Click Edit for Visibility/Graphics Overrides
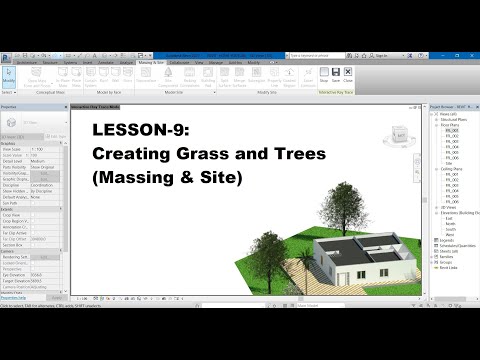This screenshot has width=480, height=360. pos(45,173)
